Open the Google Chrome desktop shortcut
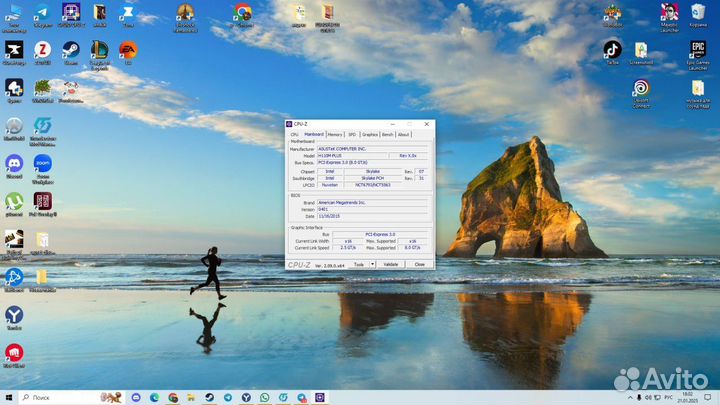 click(242, 13)
